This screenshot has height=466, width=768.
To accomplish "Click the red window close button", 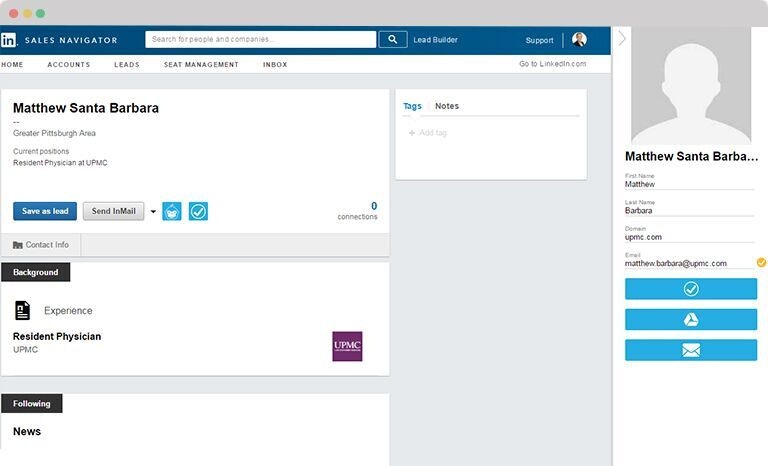I will [x=14, y=14].
